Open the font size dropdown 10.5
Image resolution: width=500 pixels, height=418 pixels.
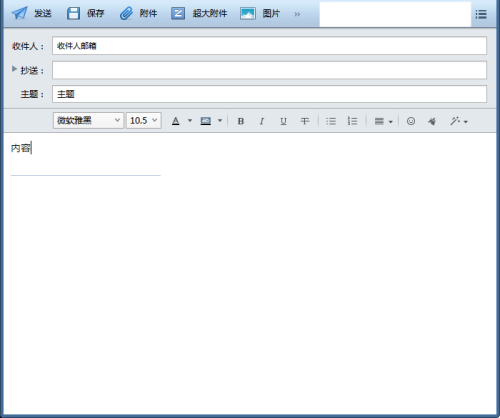click(144, 120)
